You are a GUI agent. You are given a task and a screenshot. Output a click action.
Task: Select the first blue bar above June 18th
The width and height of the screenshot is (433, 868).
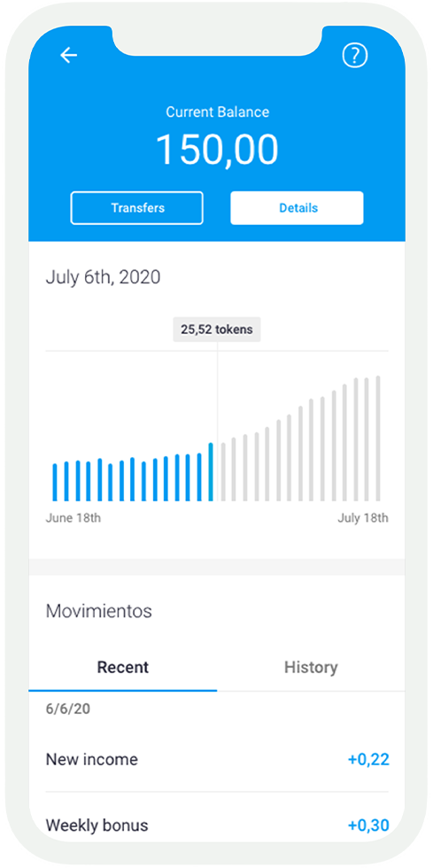pos(55,483)
